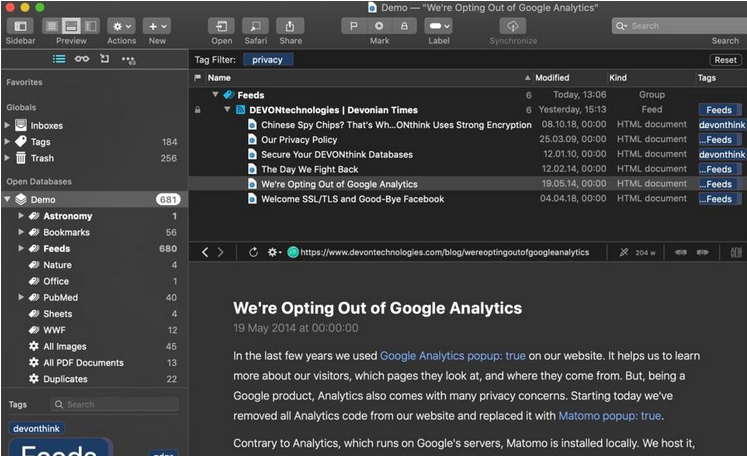Collapse the Feeds group row
The width and height of the screenshot is (747, 456).
point(215,94)
